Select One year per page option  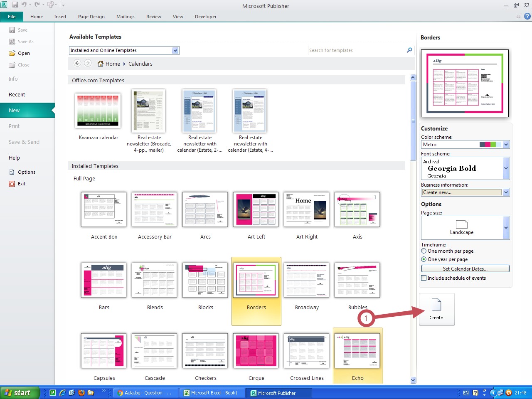(x=424, y=259)
